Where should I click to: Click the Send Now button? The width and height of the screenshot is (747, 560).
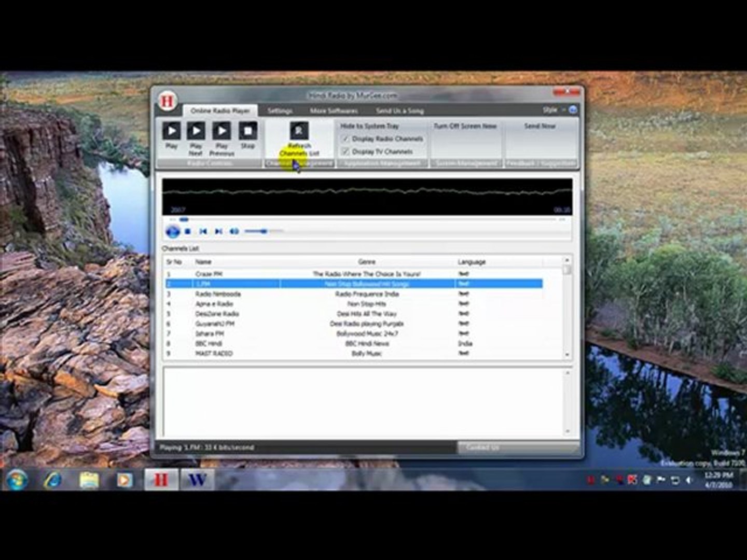(539, 126)
